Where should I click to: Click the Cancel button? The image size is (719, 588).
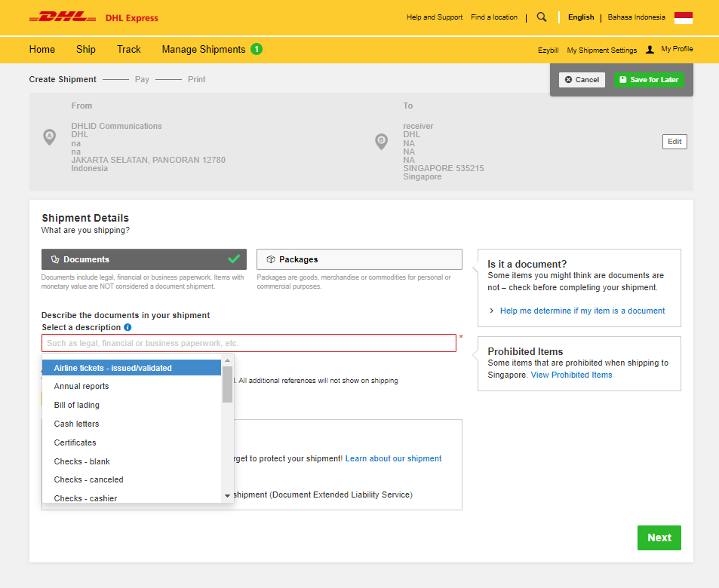pos(582,80)
